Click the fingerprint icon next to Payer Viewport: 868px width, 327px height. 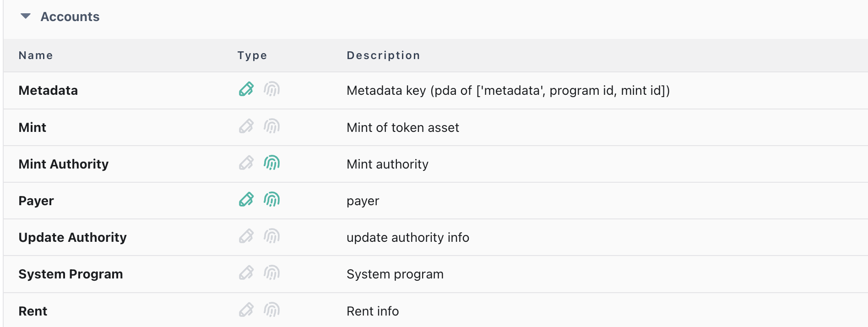click(x=271, y=200)
